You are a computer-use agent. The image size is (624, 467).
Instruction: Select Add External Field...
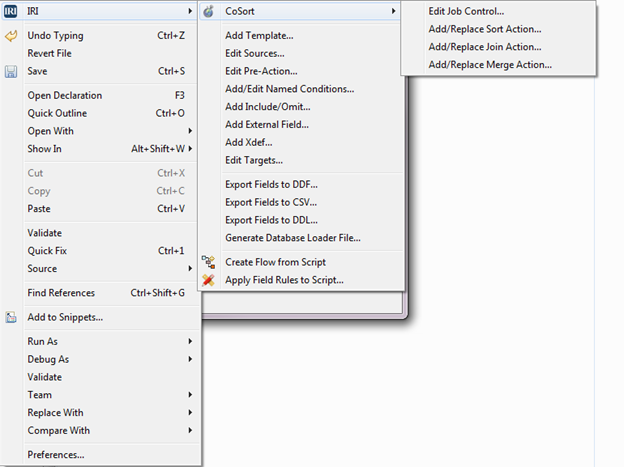click(302, 125)
